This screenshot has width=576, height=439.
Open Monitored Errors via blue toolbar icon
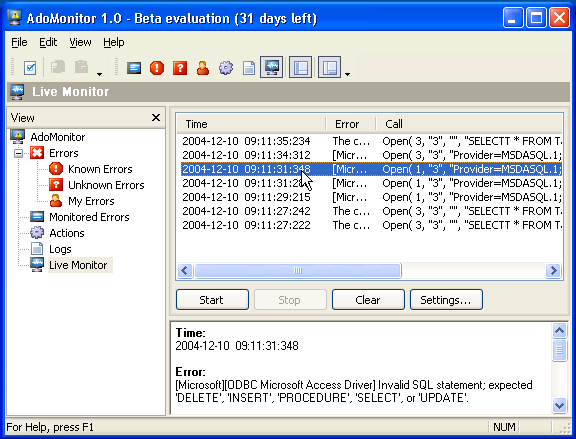point(134,68)
